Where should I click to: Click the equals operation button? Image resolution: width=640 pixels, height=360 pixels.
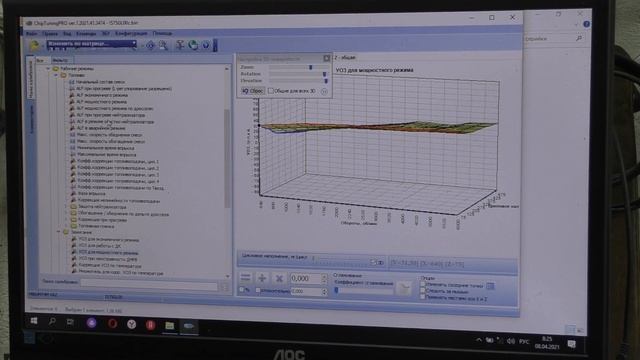[x=246, y=278]
